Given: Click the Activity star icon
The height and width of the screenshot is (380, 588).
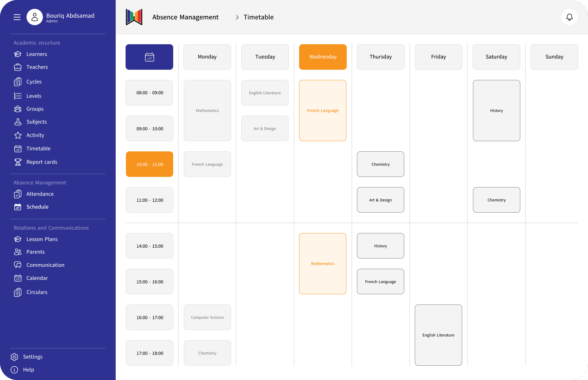Looking at the screenshot, I should click(18, 135).
